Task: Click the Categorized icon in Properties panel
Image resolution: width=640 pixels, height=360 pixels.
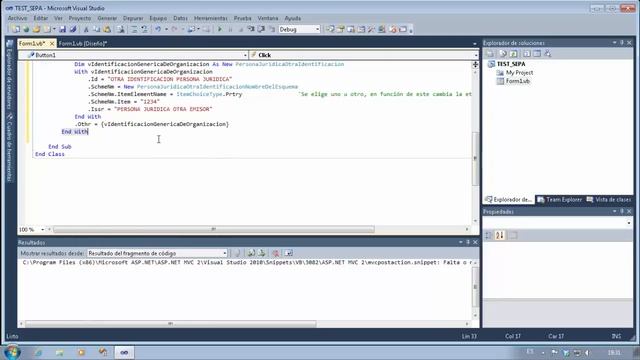Action: coord(489,235)
